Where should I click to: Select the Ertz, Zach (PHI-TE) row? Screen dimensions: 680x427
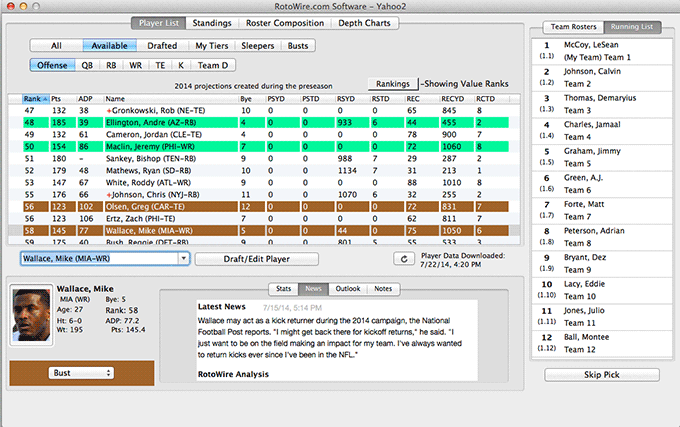click(265, 219)
